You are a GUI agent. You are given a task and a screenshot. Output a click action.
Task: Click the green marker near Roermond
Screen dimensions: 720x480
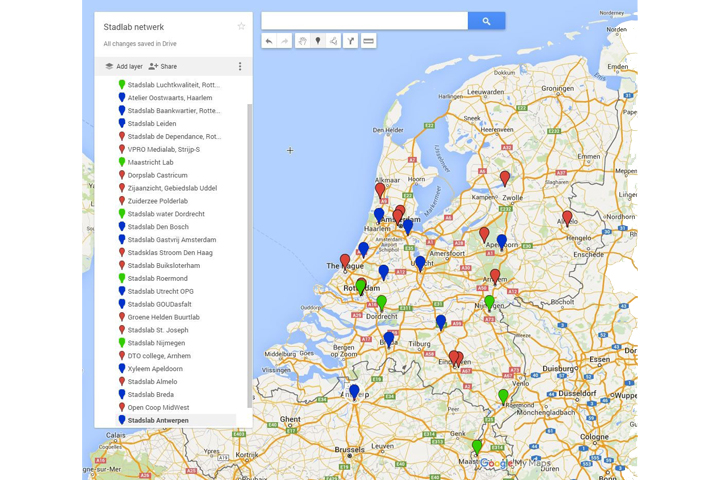(503, 397)
